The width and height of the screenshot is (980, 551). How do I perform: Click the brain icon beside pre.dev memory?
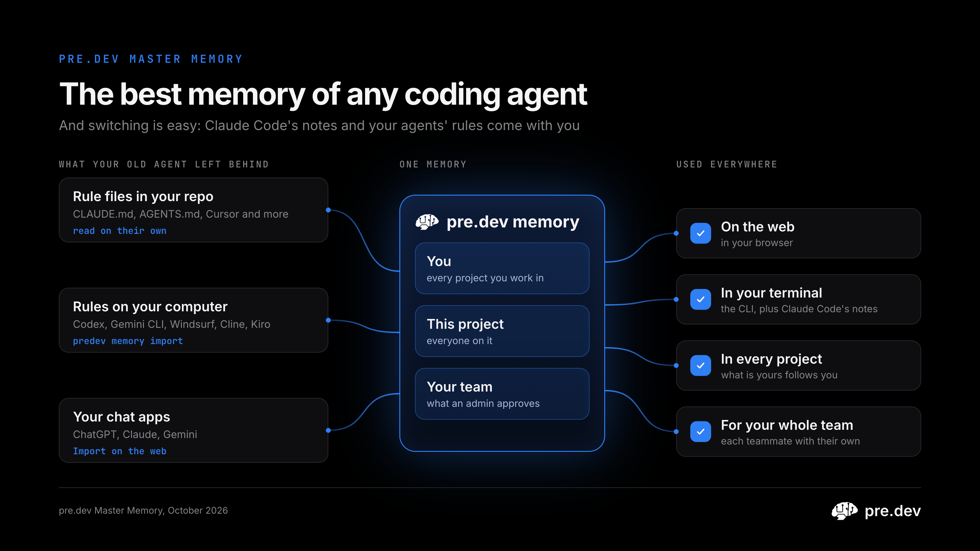click(x=427, y=222)
